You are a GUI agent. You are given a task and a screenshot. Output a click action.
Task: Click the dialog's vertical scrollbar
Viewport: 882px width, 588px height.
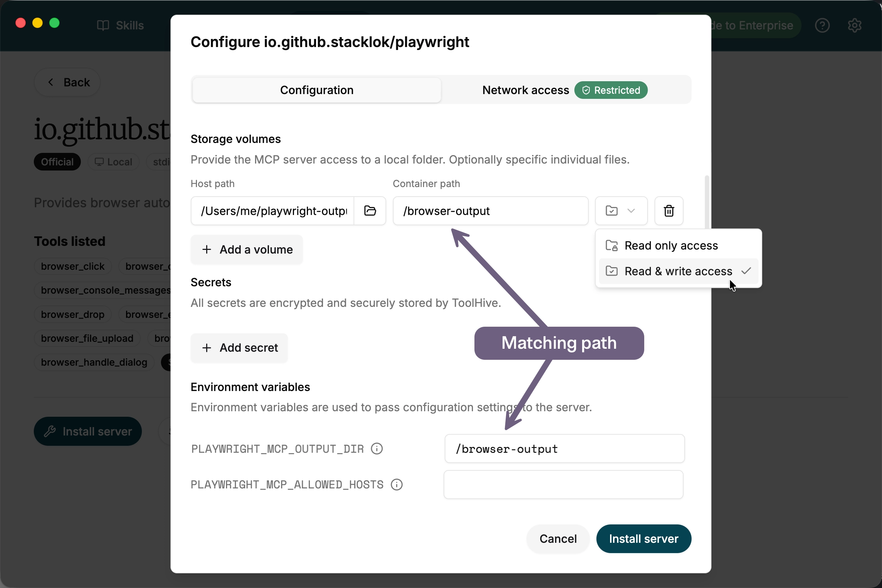706,202
